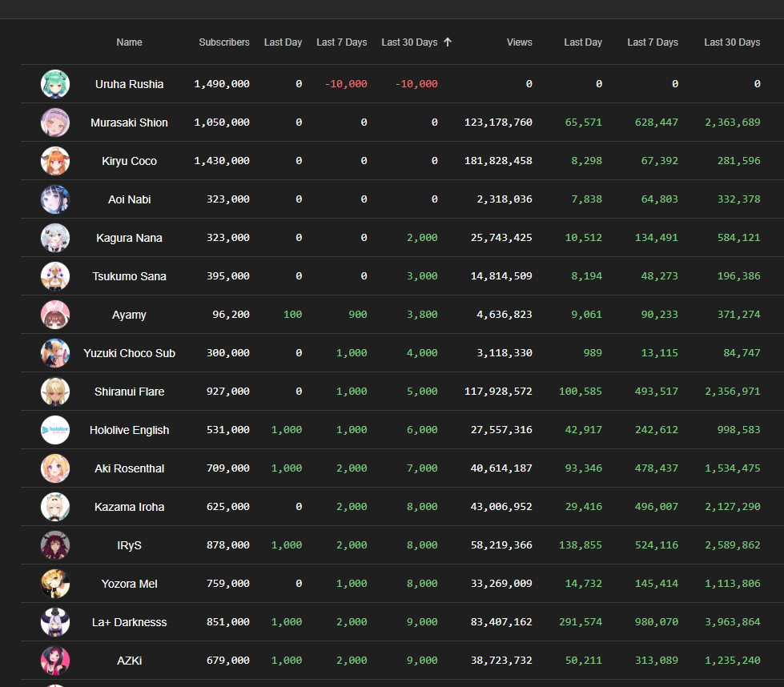The width and height of the screenshot is (784, 687).
Task: Sort by subscribers Last Day header
Action: [x=283, y=42]
